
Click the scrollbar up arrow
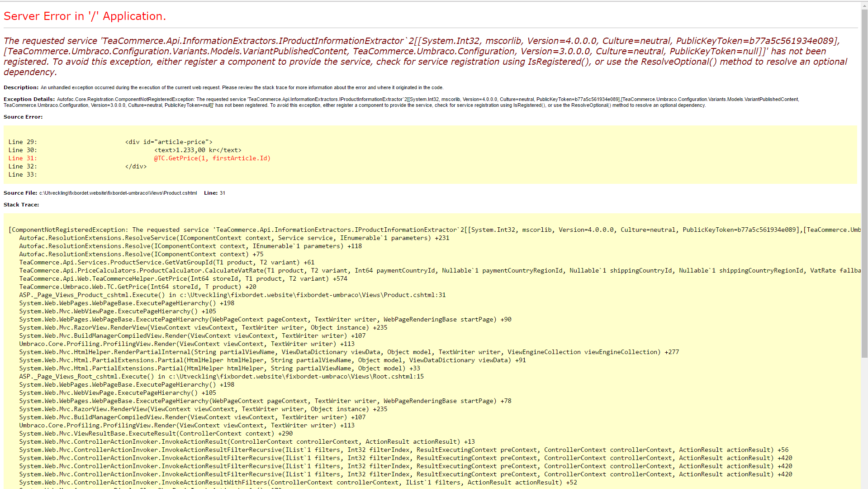point(864,5)
